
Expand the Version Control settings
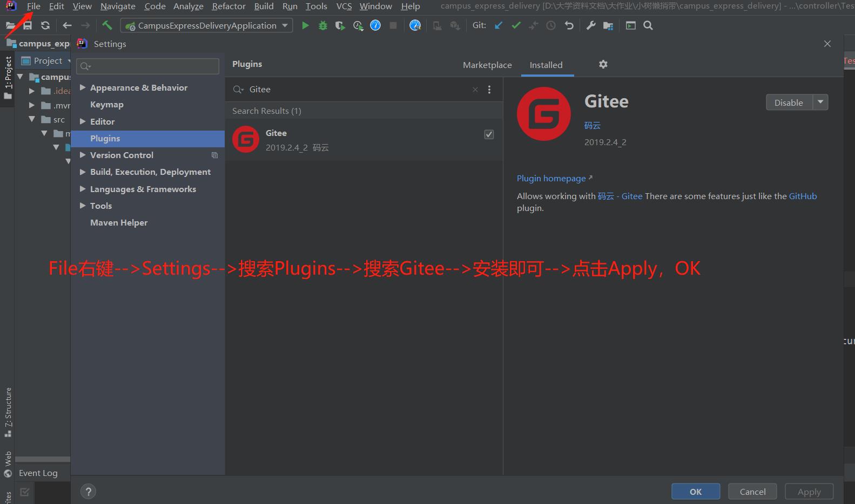83,155
